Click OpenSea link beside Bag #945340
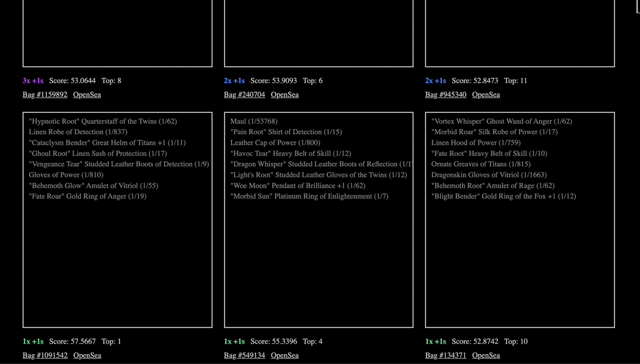 [486, 95]
